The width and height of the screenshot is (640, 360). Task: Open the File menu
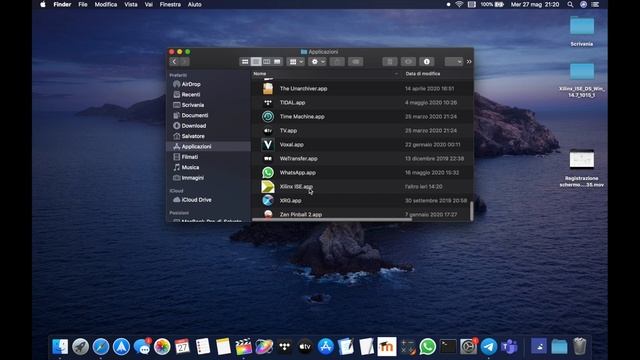83,4
